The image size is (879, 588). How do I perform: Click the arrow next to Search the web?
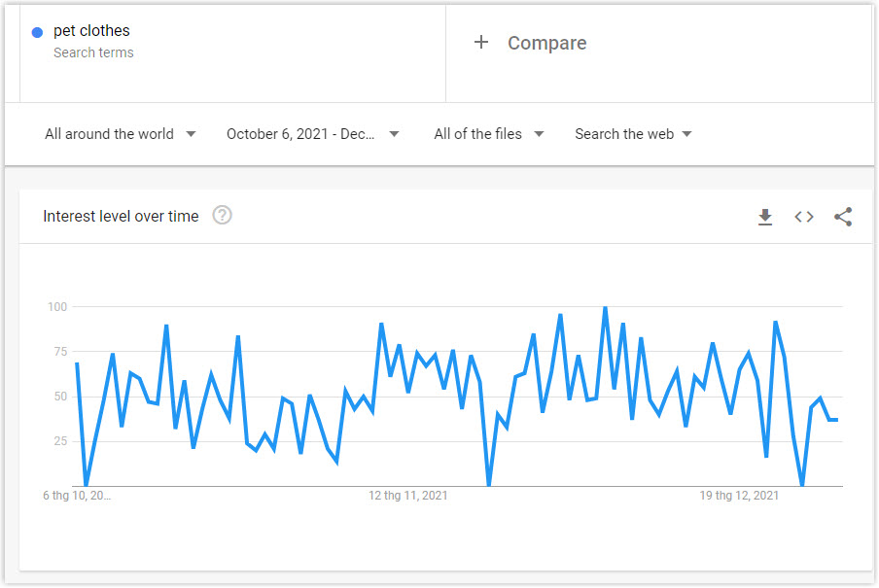(686, 134)
